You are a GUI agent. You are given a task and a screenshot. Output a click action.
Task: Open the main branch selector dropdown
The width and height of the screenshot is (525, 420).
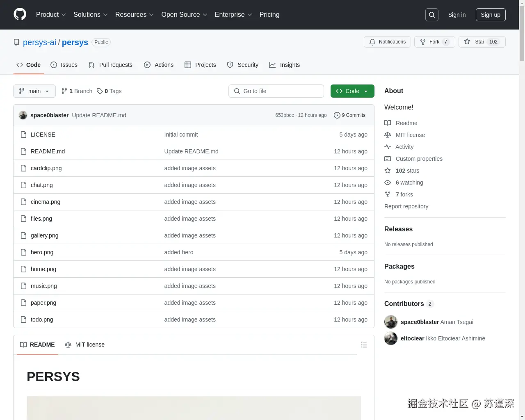pos(34,91)
